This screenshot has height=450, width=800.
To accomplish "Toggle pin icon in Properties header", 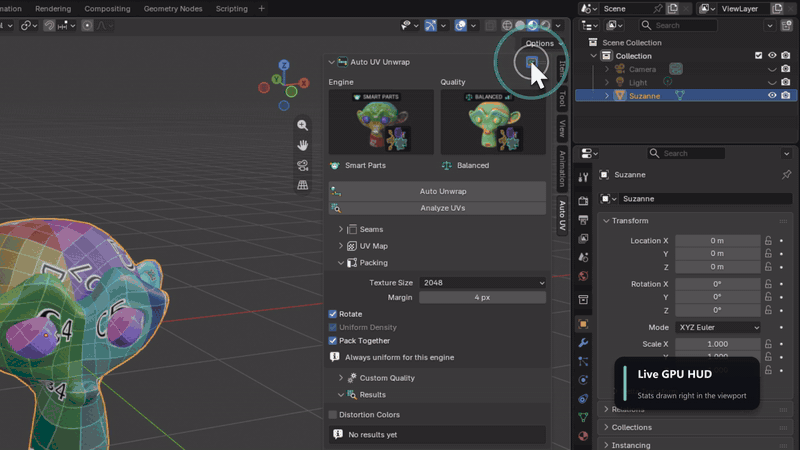I will point(786,174).
